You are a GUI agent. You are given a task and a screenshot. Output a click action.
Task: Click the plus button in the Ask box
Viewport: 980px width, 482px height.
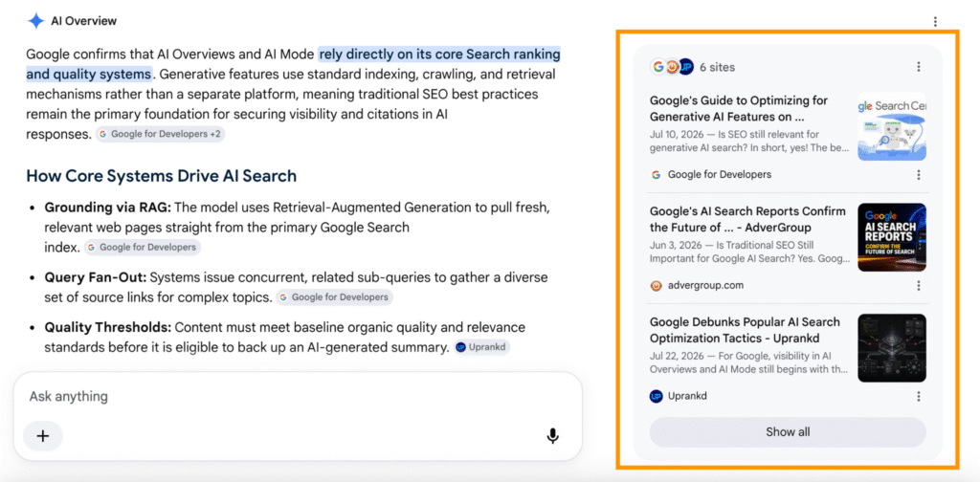(x=43, y=436)
